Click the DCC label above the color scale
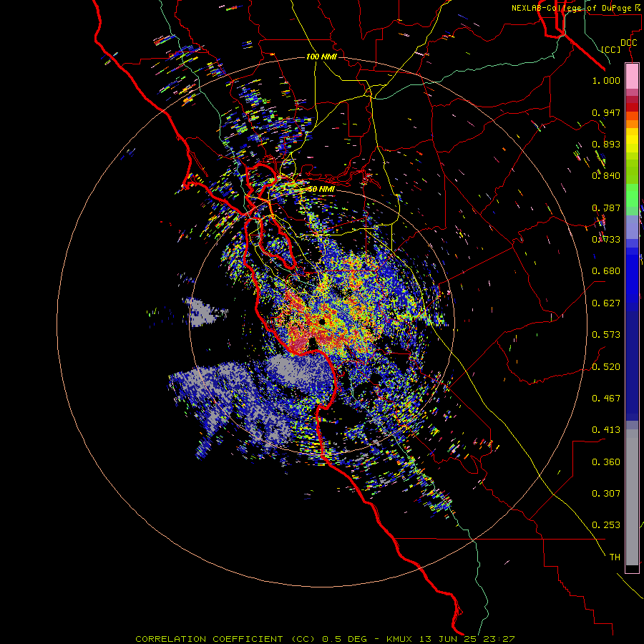644x644 pixels. tap(628, 43)
